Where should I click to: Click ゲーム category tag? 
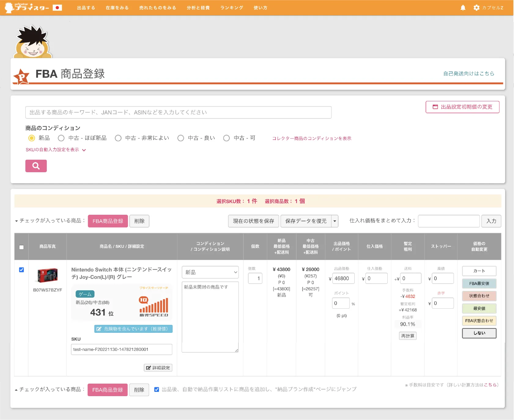coord(85,294)
